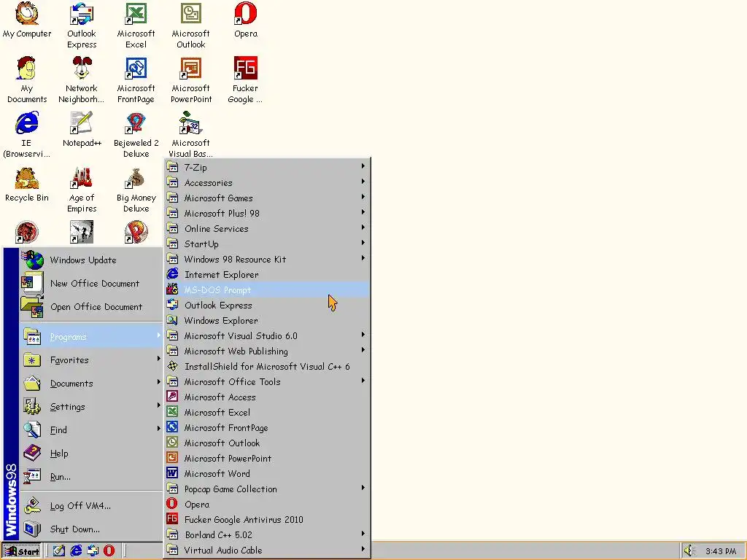This screenshot has height=560, width=747.
Task: Select the My Documents desktop icon
Action: (27, 80)
